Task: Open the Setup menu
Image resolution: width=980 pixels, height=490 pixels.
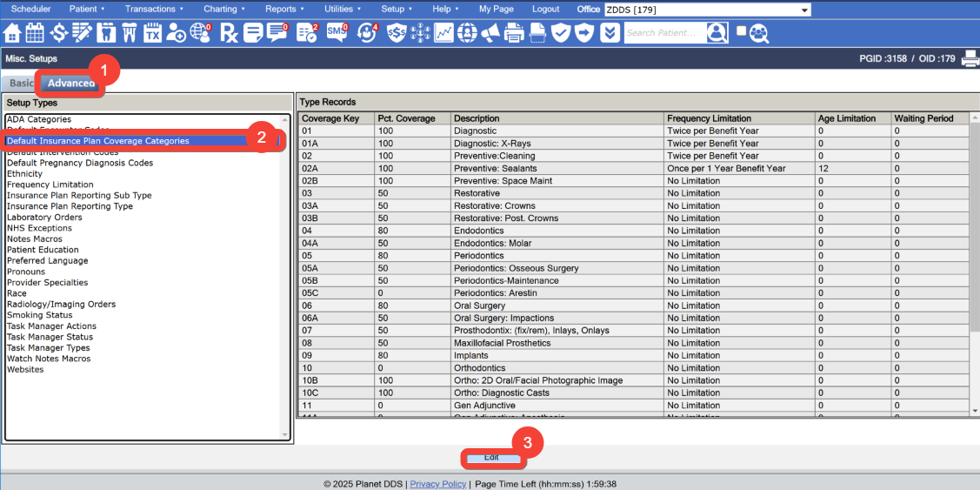Action: tap(397, 10)
